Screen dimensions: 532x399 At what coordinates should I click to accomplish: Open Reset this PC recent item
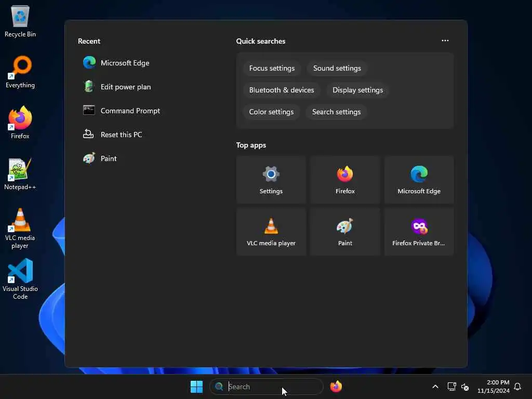(113, 135)
